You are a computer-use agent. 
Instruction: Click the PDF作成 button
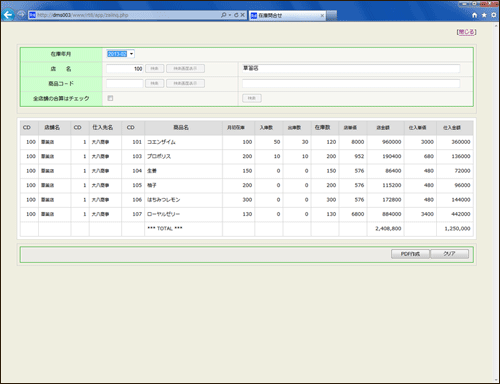pyautogui.click(x=410, y=254)
